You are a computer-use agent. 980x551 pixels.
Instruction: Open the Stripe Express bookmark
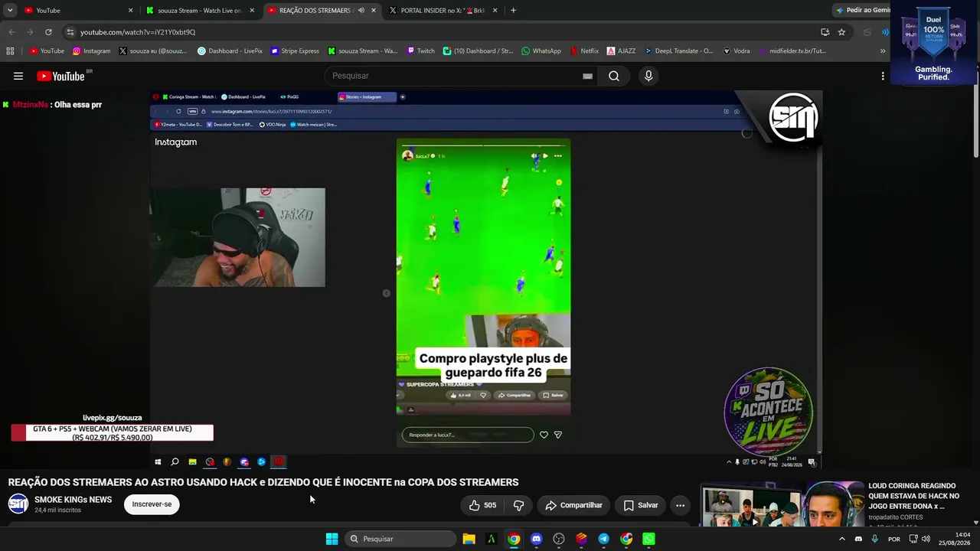[295, 51]
